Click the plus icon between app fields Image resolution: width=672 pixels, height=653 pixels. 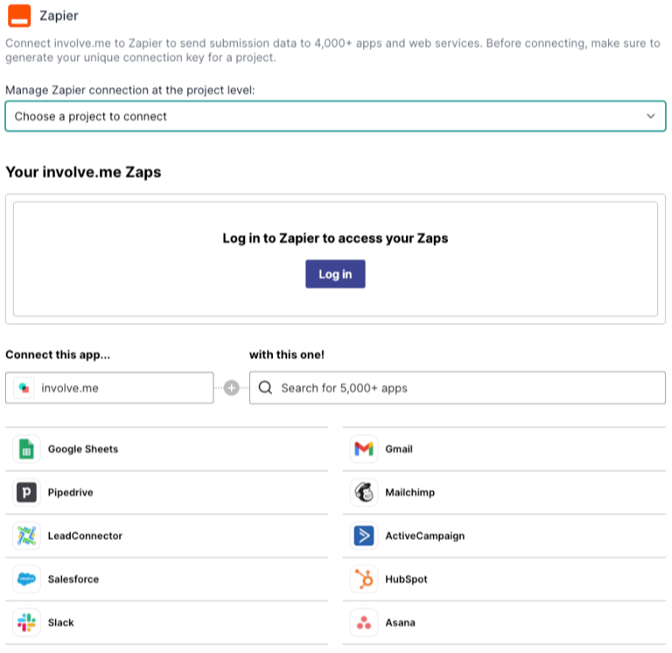click(x=232, y=388)
